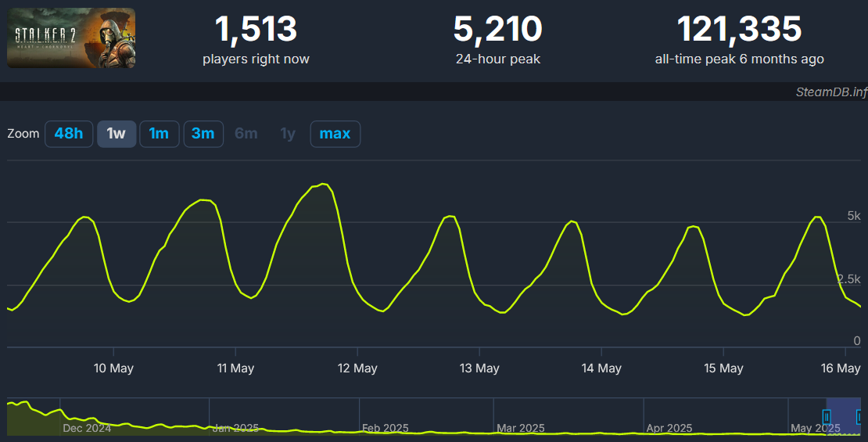Click the Zoom label text

click(x=23, y=134)
